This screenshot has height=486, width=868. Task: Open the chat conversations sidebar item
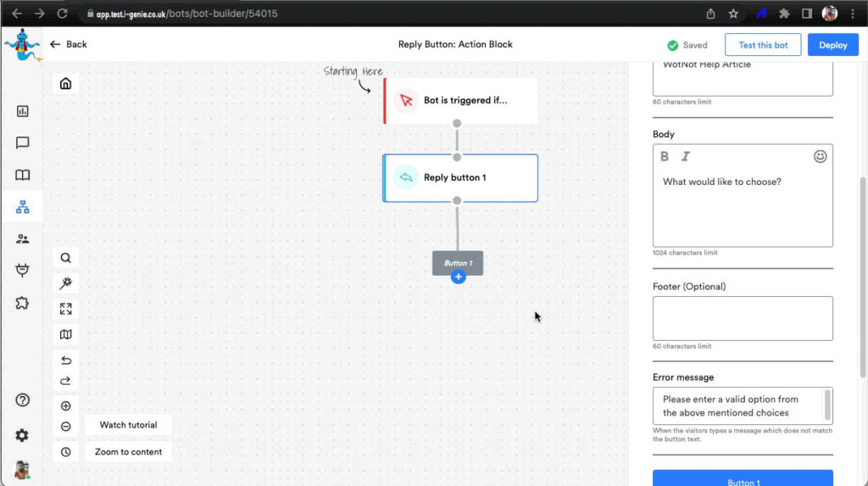coord(23,143)
